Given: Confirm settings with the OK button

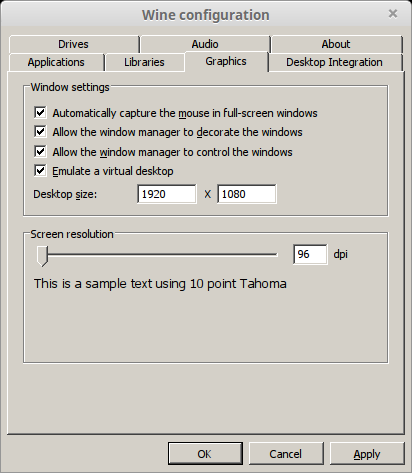Looking at the screenshot, I should [205, 454].
